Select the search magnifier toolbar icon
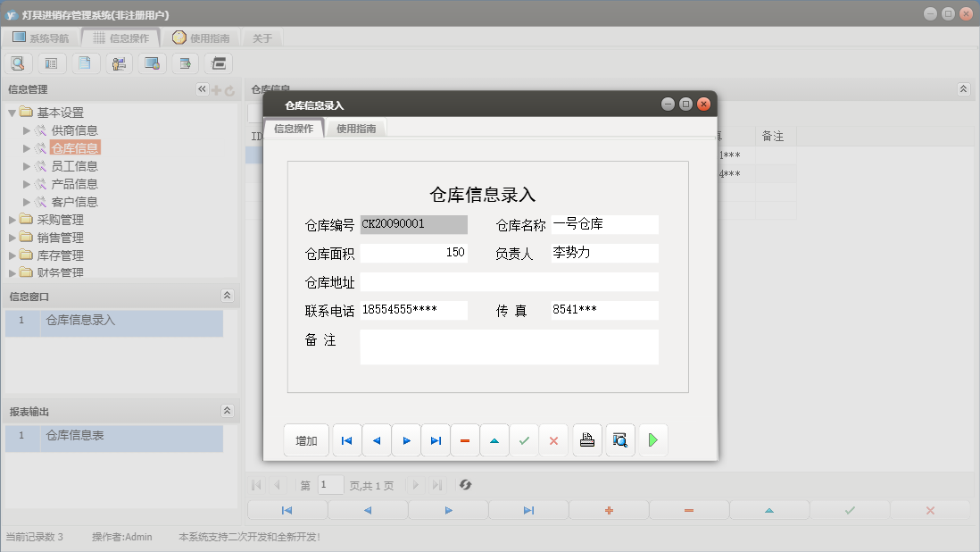The image size is (980, 552). (x=18, y=63)
